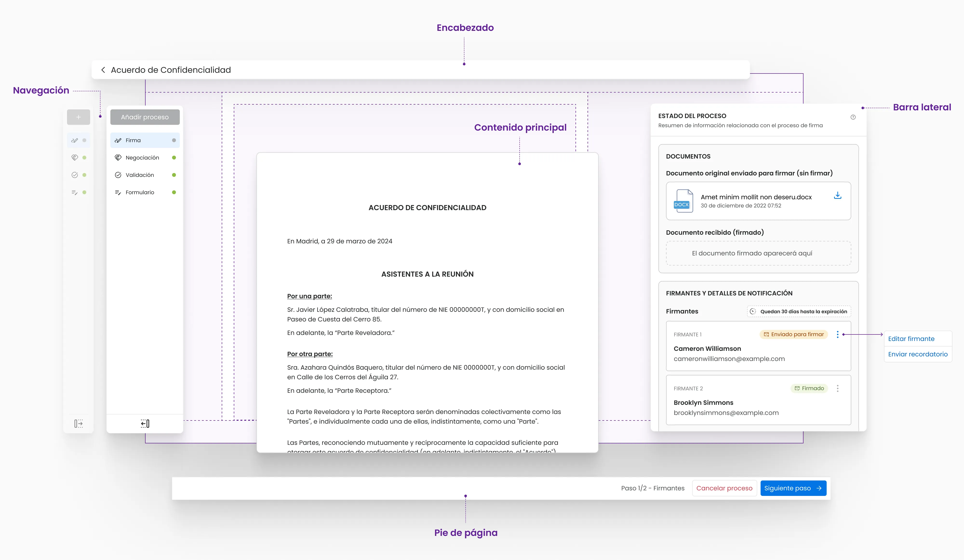Screen dimensions: 964x560
Task: Download Amet minim mollit non deseru.docx
Action: (838, 195)
